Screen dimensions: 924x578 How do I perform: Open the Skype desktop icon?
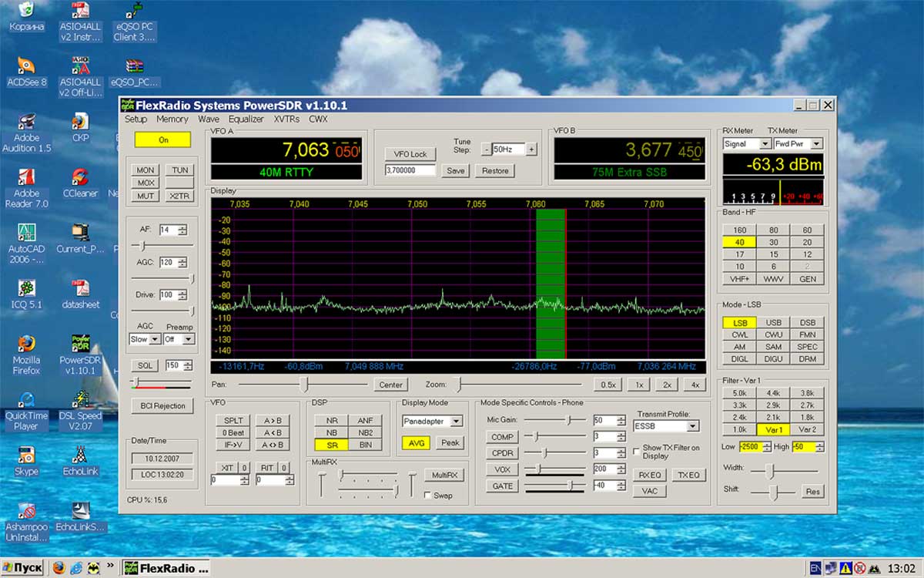point(26,455)
